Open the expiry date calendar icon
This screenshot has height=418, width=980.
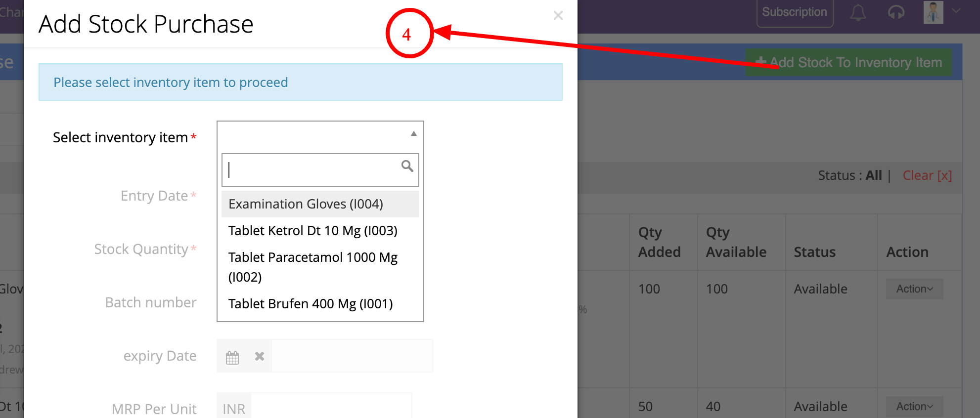(232, 356)
